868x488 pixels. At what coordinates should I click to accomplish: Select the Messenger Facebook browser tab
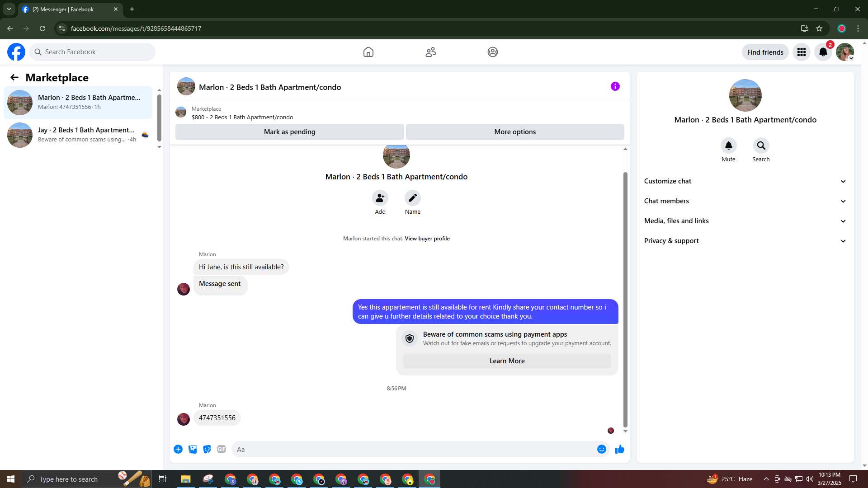(x=70, y=9)
